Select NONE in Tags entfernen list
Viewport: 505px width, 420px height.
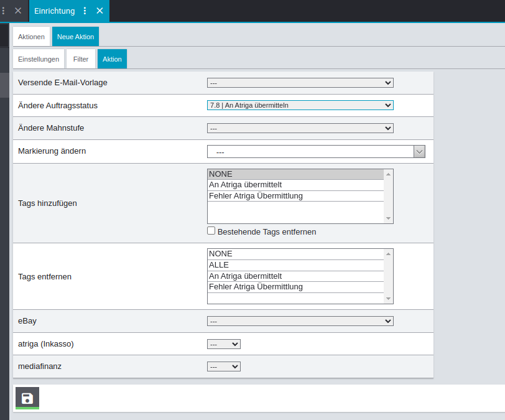(x=295, y=254)
